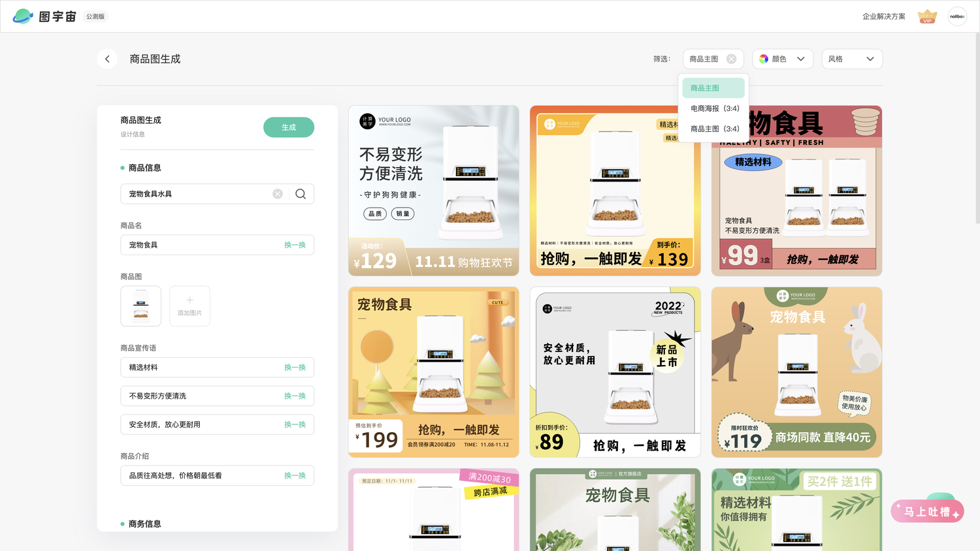
Task: Click the 商品介绍 label
Action: pyautogui.click(x=135, y=456)
